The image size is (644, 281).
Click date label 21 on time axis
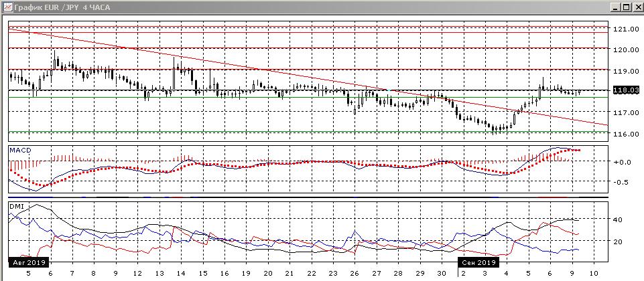click(x=289, y=273)
